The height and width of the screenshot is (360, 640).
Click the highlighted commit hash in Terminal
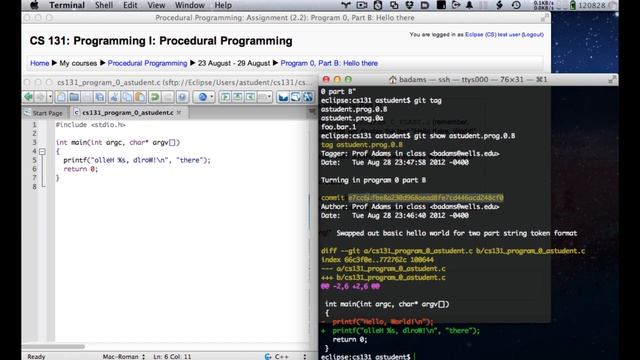click(426, 198)
